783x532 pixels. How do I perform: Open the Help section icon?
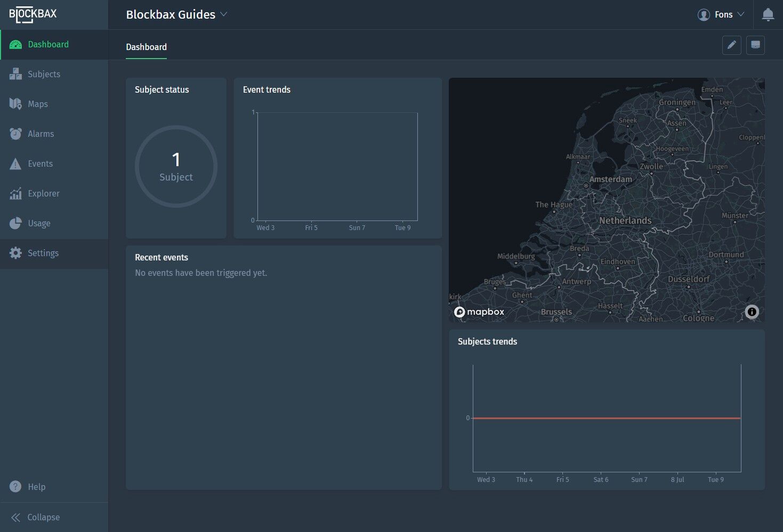(x=15, y=487)
